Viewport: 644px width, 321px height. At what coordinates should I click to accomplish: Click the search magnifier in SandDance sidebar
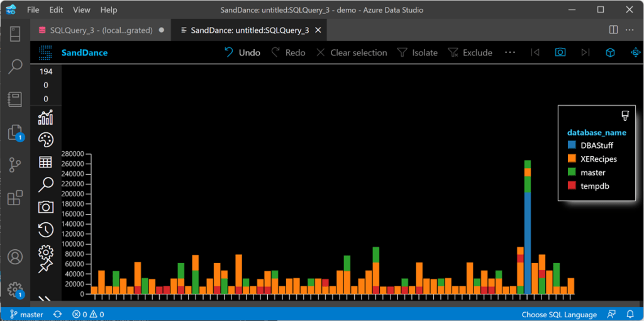tap(45, 184)
